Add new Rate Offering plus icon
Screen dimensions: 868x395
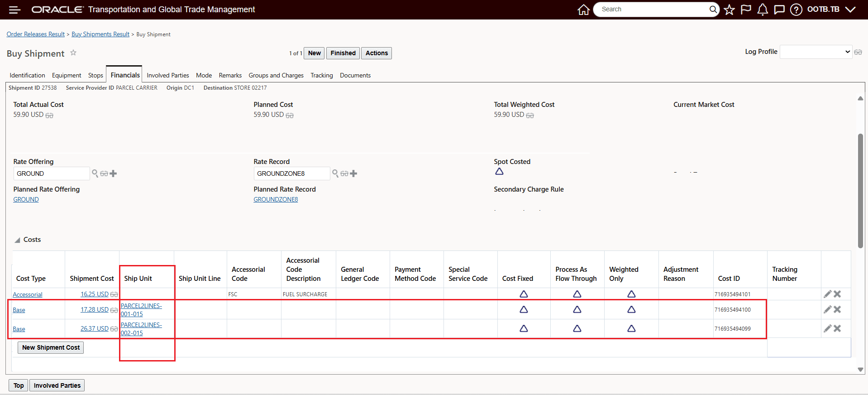pyautogui.click(x=113, y=173)
